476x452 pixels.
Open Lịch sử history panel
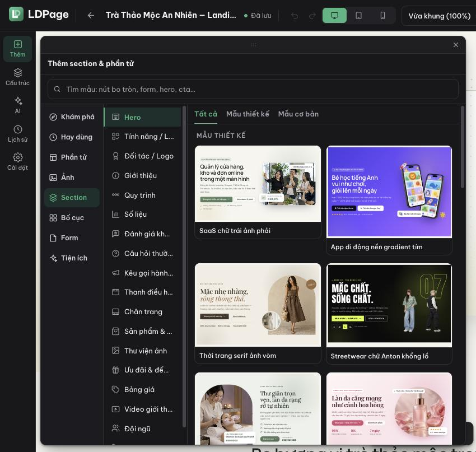click(17, 133)
